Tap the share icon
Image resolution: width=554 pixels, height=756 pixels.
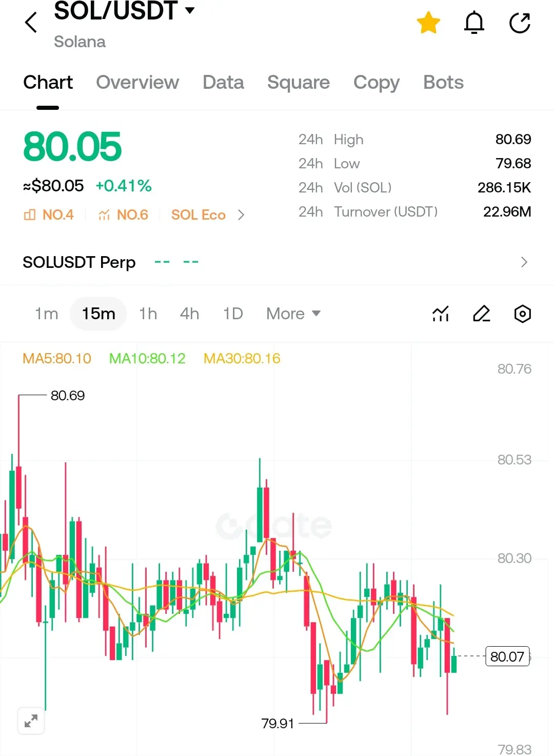tap(520, 23)
